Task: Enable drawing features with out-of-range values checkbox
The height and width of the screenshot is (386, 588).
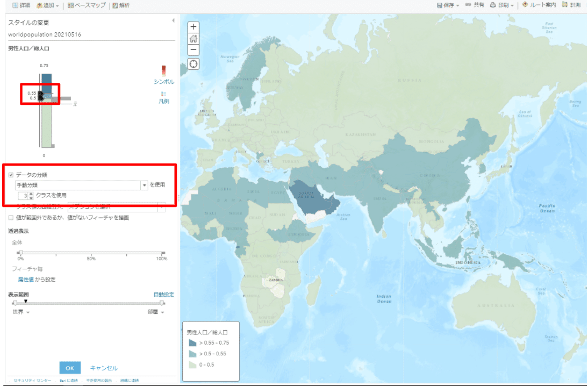Action: coord(11,218)
